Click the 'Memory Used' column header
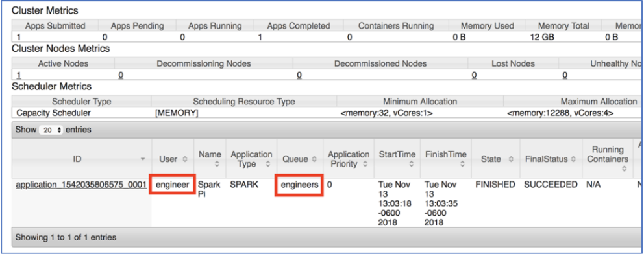Viewport: 644px width, 254px height. point(487,26)
